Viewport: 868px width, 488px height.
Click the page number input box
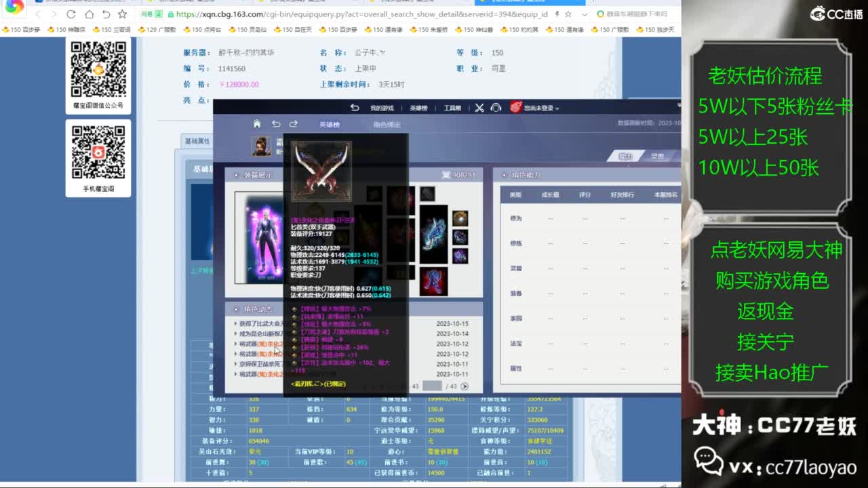432,386
